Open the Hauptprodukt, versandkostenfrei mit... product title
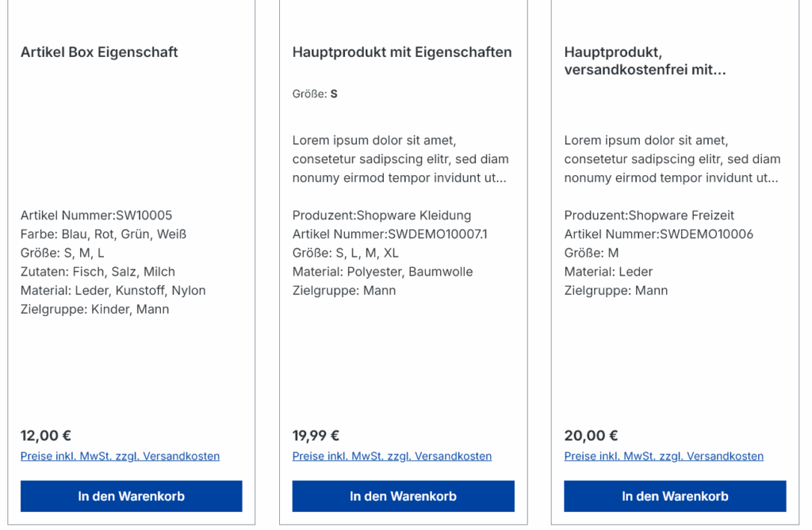Viewport: 812px width, 530px height. pos(645,60)
